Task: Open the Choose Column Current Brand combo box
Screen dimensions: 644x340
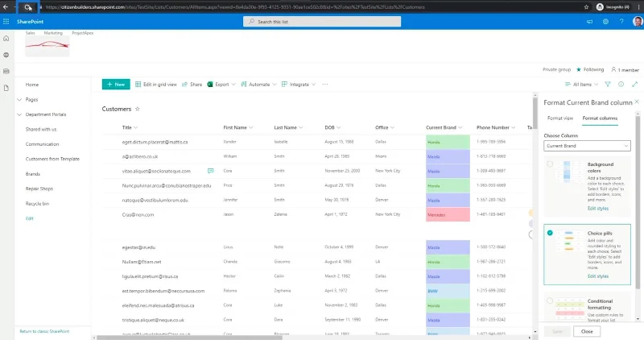Action: [x=587, y=146]
